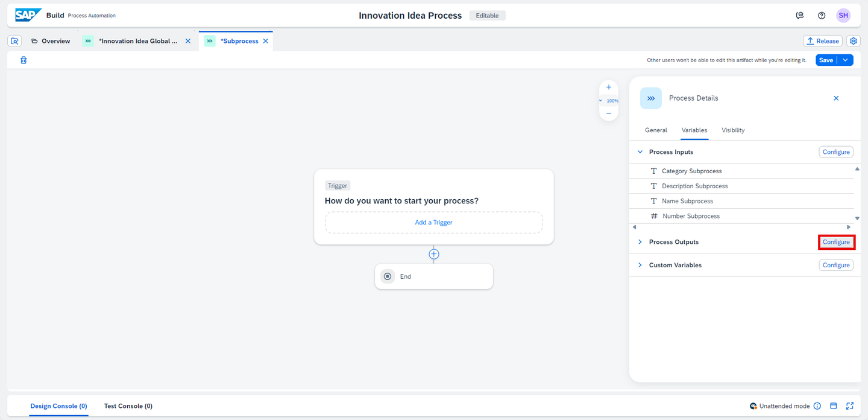
Task: Click the text type icon for Category Subprocess
Action: point(654,171)
